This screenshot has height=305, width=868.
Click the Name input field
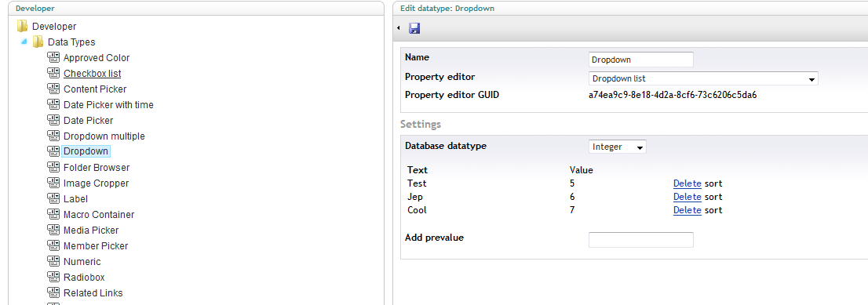coord(641,60)
